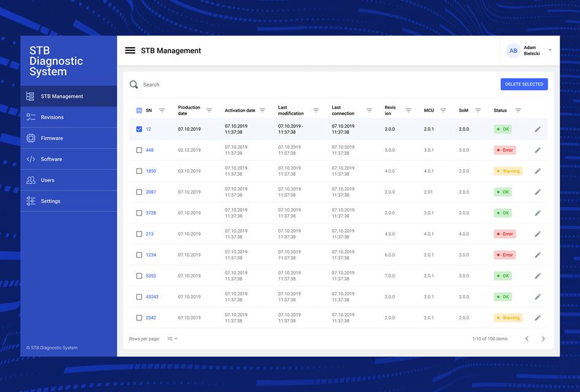Open the rows per page dropdown
The image size is (580, 392).
tap(172, 339)
